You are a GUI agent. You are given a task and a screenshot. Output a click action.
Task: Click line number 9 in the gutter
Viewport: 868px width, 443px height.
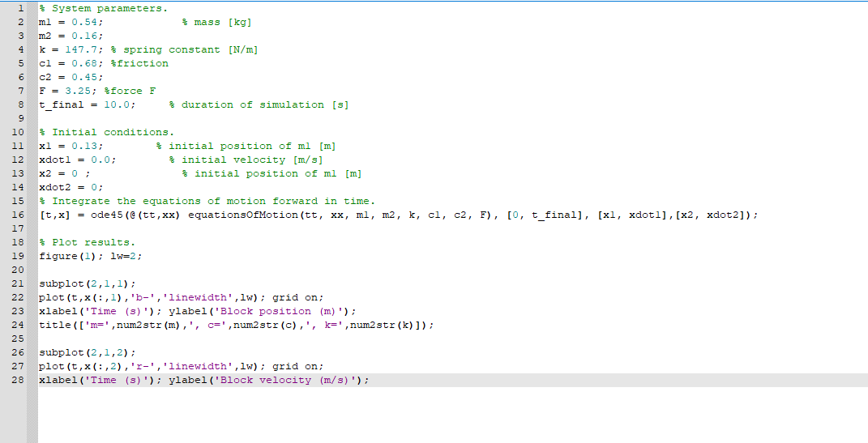[x=20, y=118]
